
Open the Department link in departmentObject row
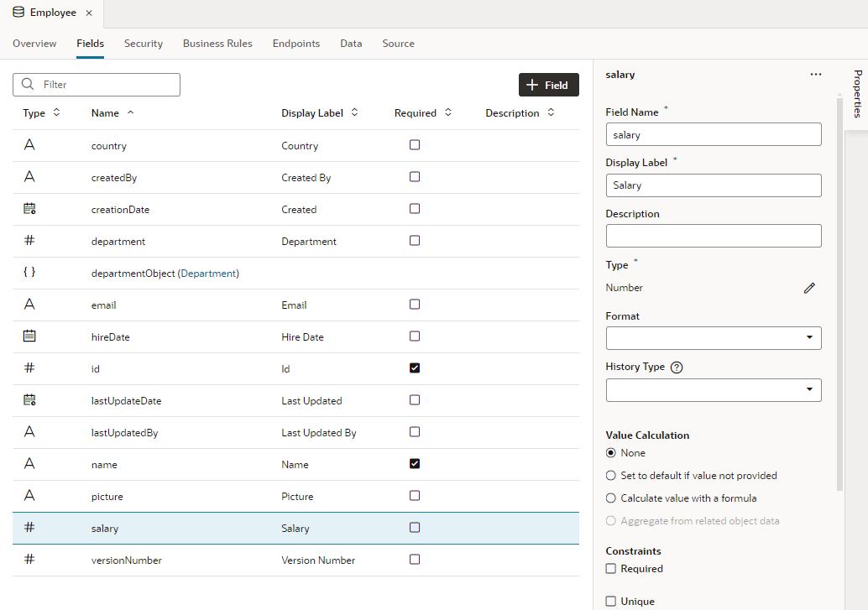(208, 274)
